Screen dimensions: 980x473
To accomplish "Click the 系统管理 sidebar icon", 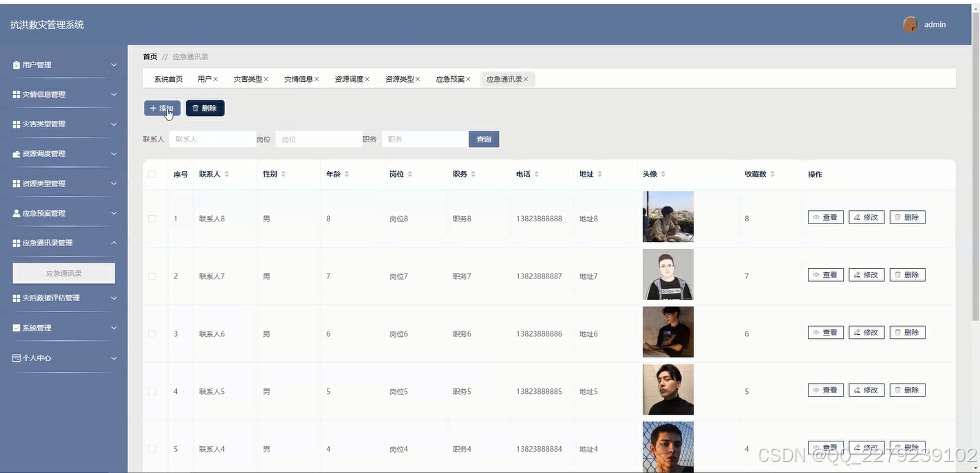I will click(x=16, y=327).
